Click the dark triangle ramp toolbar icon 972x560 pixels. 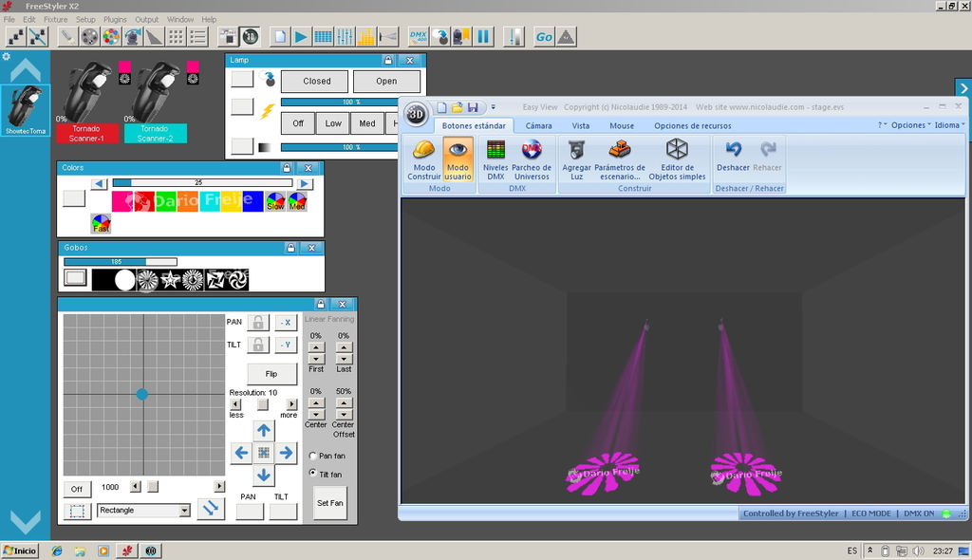tap(155, 37)
